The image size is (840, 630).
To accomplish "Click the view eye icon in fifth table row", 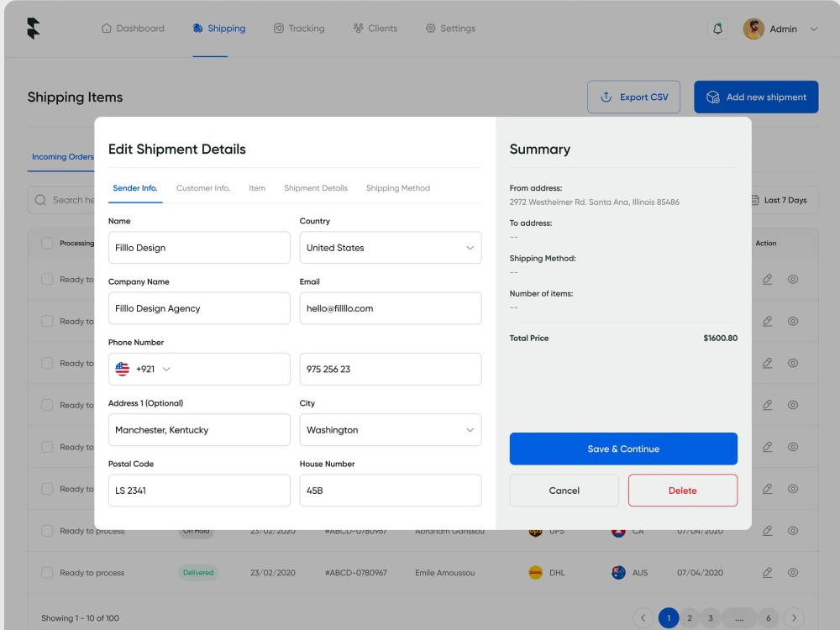I will (793, 447).
